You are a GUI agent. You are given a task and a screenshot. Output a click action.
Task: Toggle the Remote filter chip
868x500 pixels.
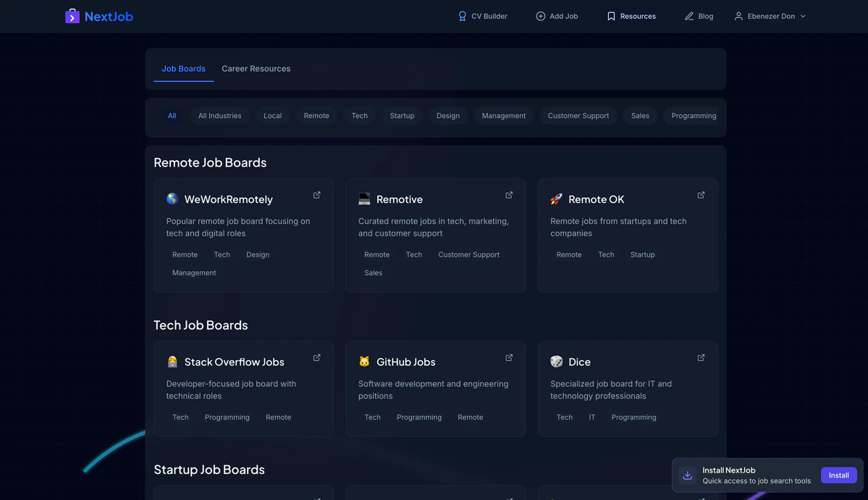click(316, 116)
